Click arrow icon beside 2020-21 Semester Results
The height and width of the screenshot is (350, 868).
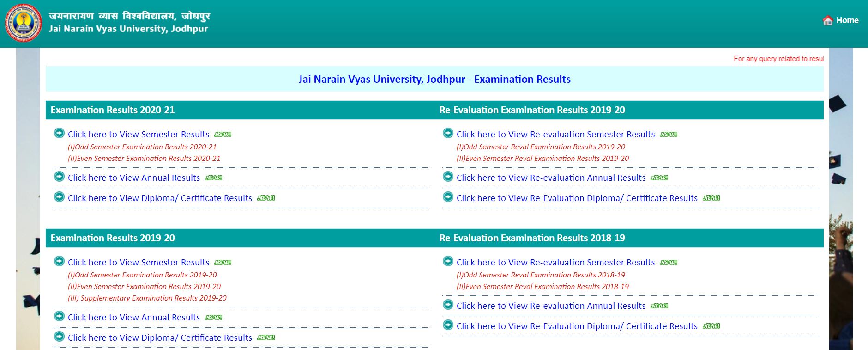coord(59,133)
